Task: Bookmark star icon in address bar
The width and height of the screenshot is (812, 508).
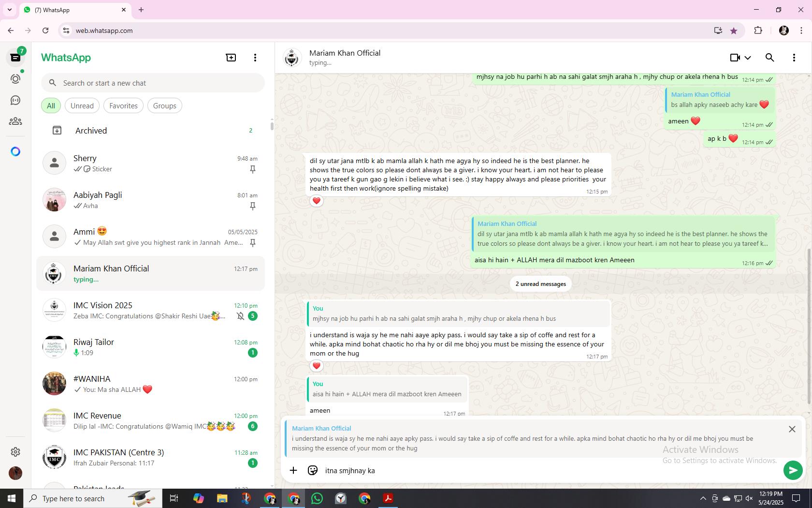Action: click(734, 30)
